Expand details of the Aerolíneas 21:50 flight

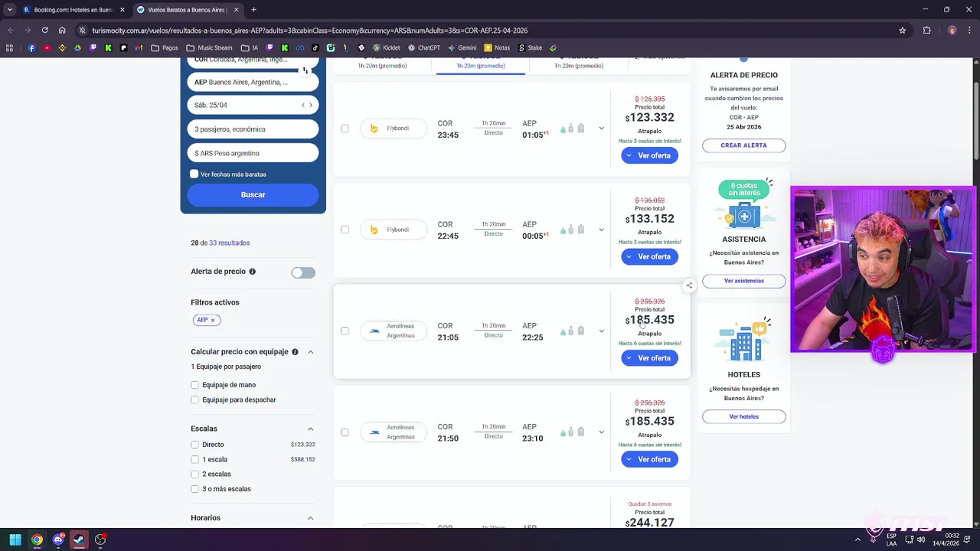601,432
